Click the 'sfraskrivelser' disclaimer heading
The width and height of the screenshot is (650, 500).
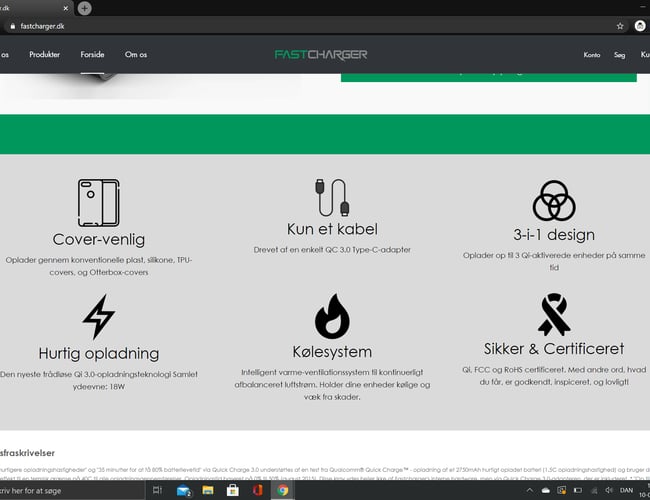tap(27, 453)
